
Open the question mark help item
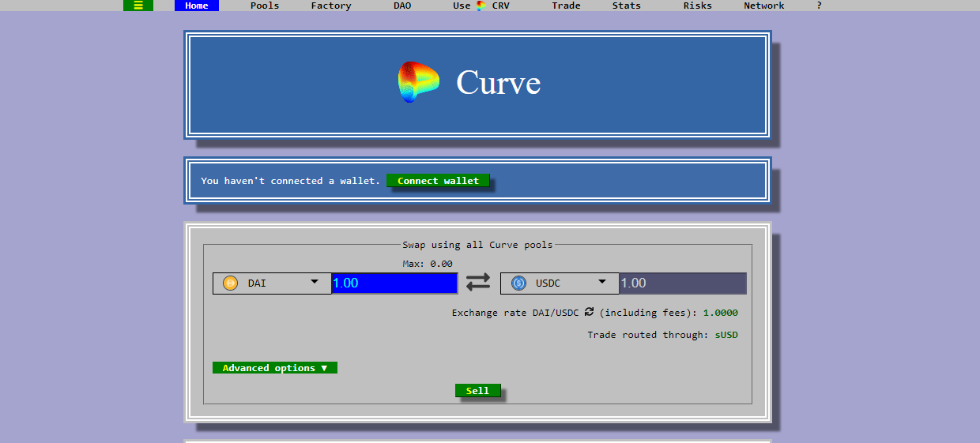click(820, 6)
